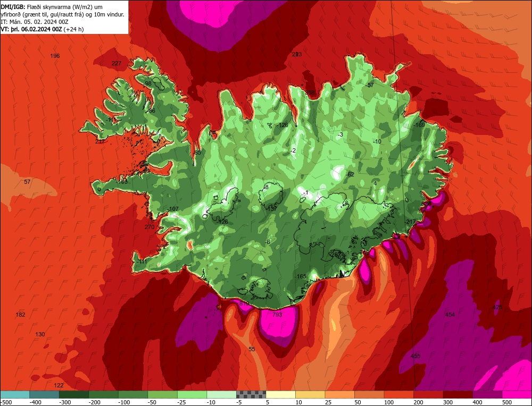Screen dimensions: 532x406
Task: Pick the red 100 to 200 legend swatch
Action: 398,394
